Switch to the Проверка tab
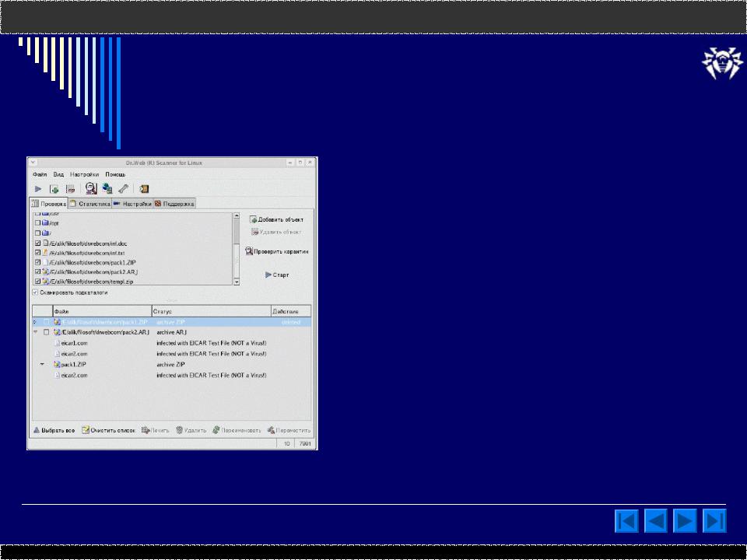The width and height of the screenshot is (747, 560). click(48, 203)
